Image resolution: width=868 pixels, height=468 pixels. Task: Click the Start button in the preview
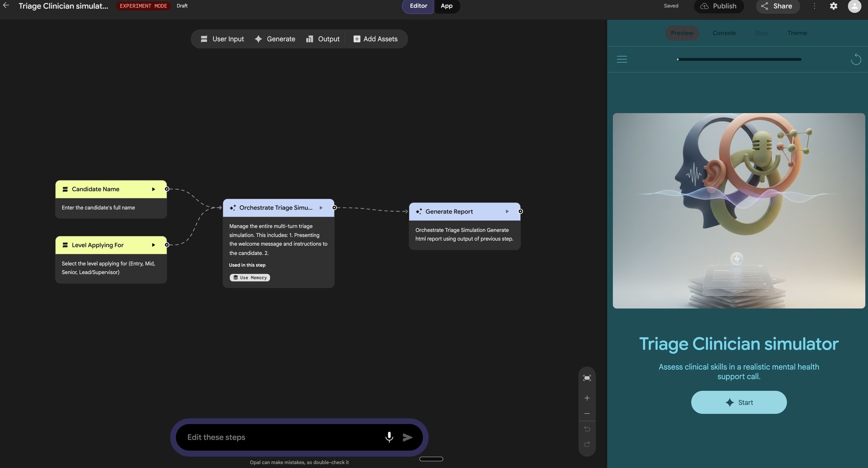(738, 402)
